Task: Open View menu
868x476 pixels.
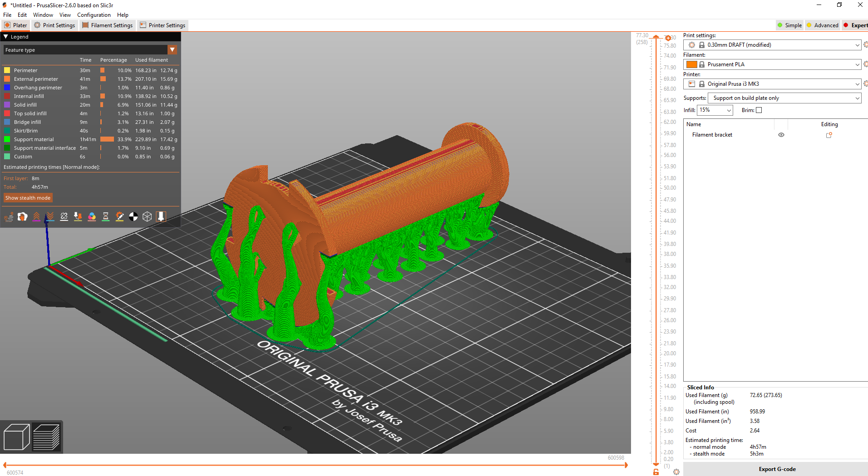Action: 65,15
